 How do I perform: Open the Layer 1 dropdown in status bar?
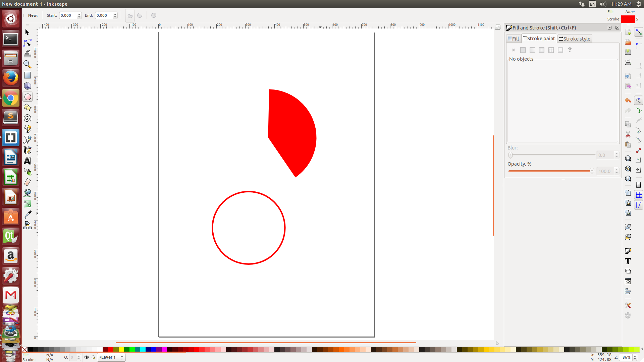point(111,357)
